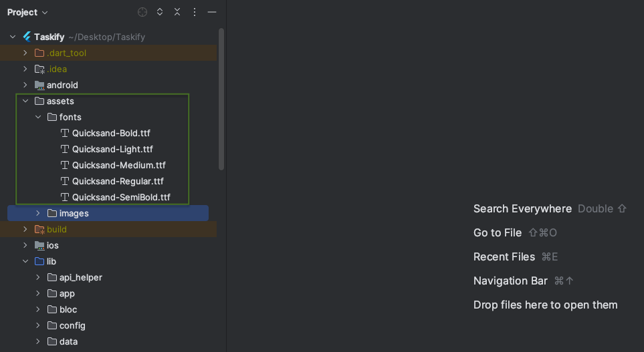
Task: Hide the Project tool window
Action: click(212, 12)
